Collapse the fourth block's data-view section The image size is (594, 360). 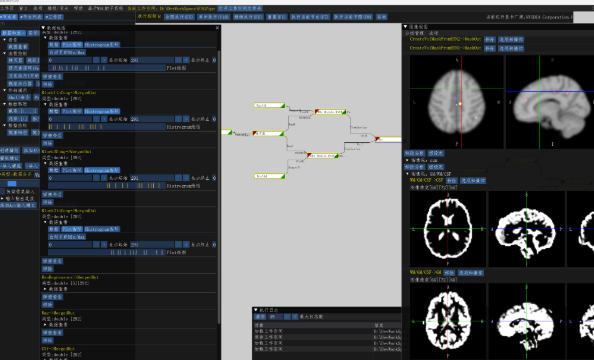click(x=45, y=222)
